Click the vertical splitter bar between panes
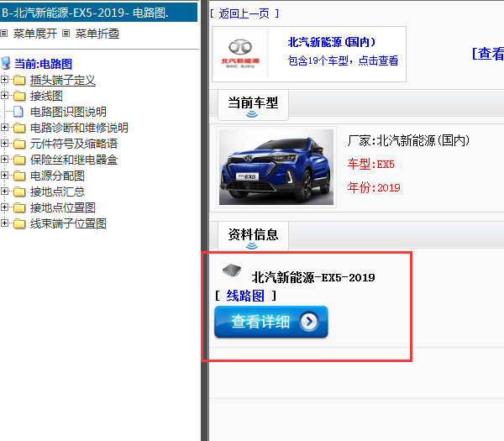 [x=204, y=220]
